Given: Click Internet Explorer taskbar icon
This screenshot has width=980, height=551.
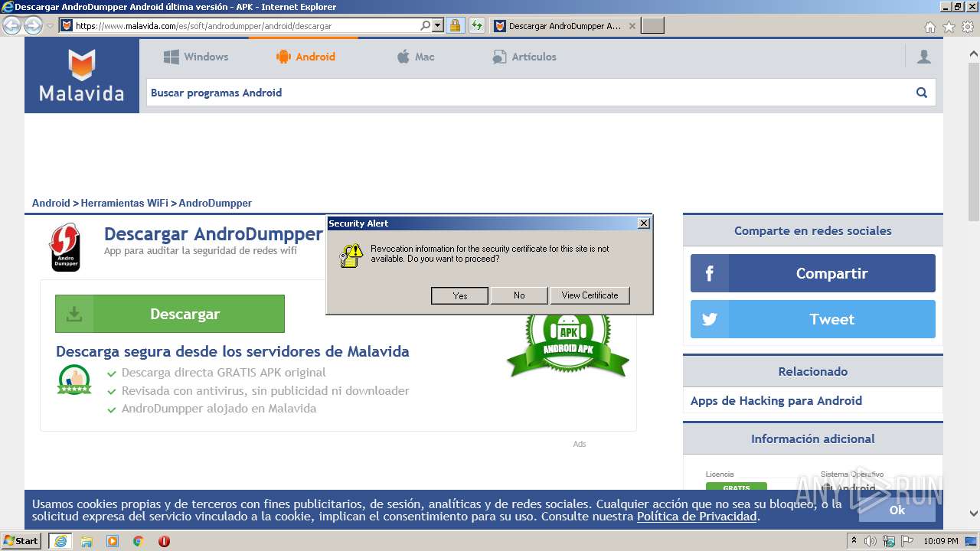Looking at the screenshot, I should [60, 541].
